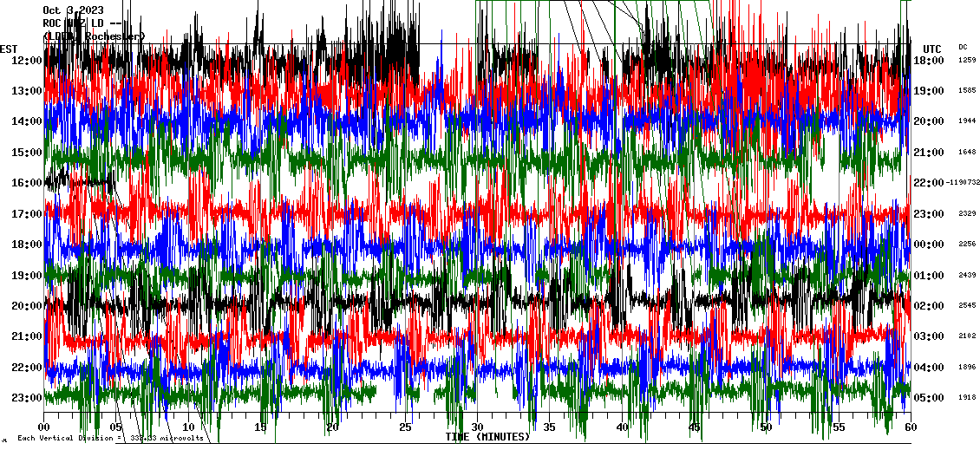The image size is (980, 450).
Task: Click the 45 minute tick label
Action: point(694,427)
